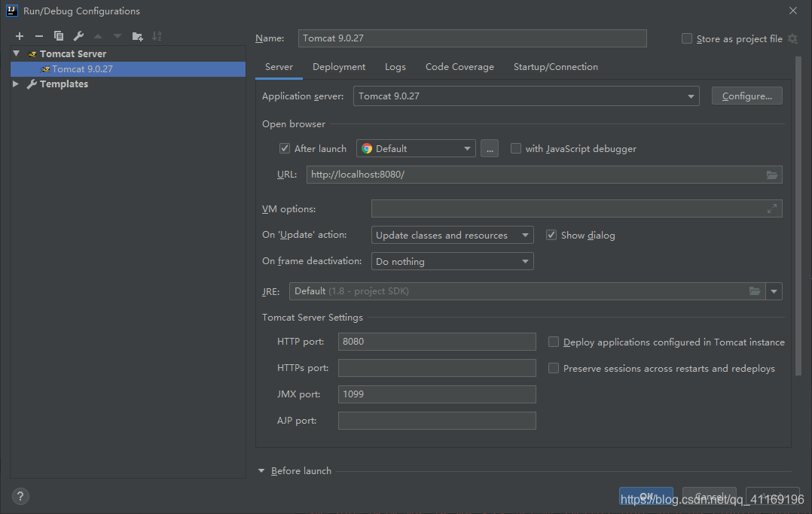This screenshot has width=812, height=514.
Task: Open gear settings beside Store as project file
Action: pyautogui.click(x=793, y=39)
